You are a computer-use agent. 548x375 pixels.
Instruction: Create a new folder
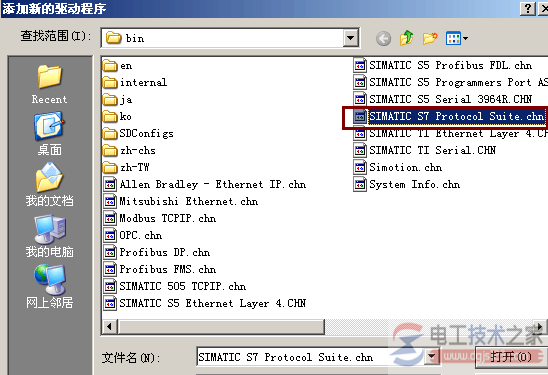coord(430,38)
